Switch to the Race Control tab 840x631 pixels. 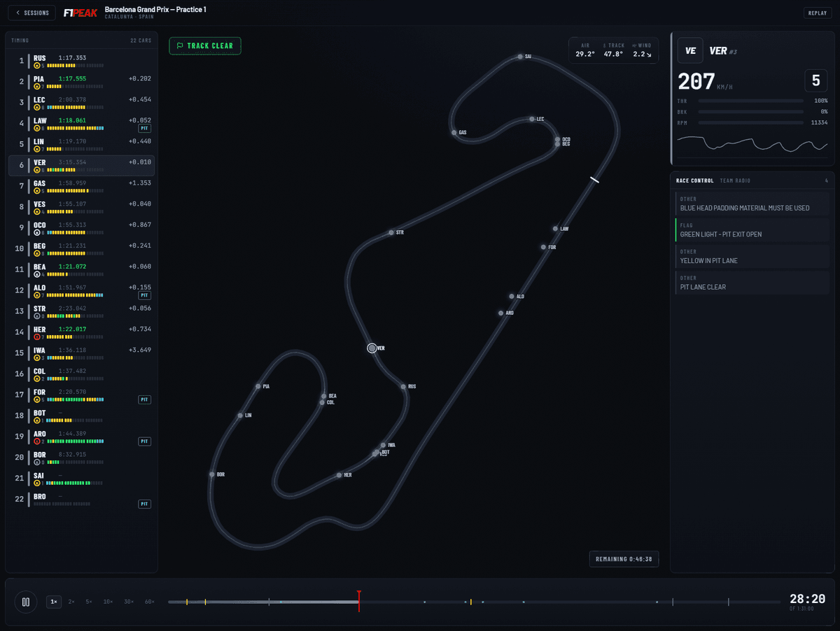coord(694,180)
